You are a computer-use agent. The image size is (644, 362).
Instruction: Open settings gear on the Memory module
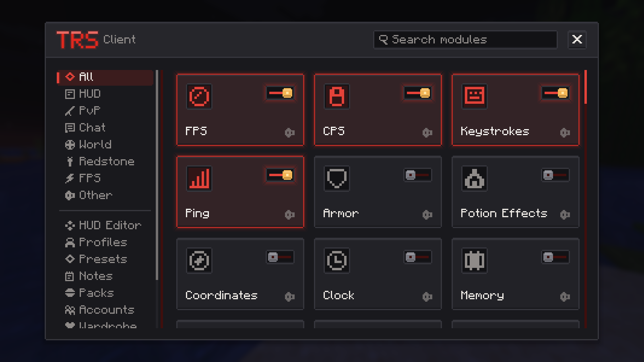tap(565, 296)
